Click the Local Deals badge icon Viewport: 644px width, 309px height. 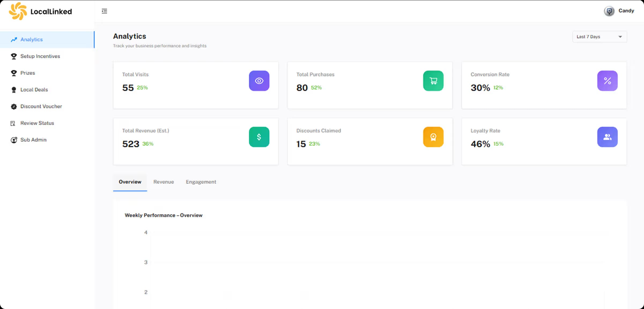[14, 90]
